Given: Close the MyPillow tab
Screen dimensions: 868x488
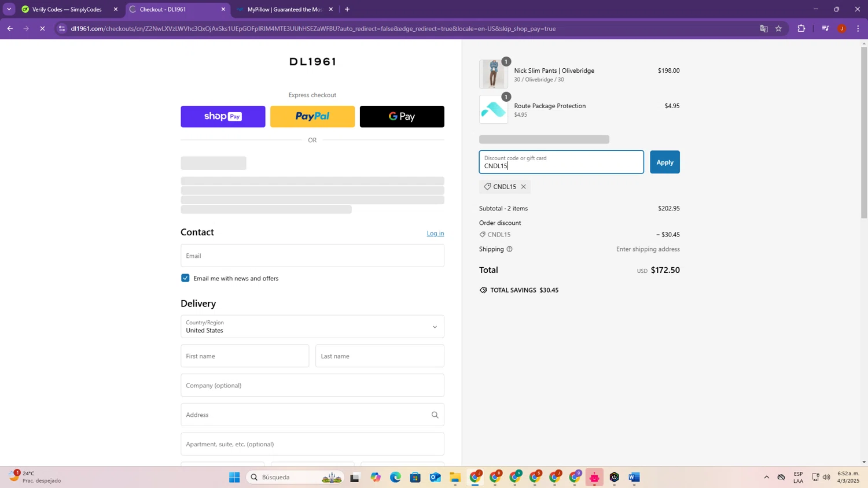Looking at the screenshot, I should tap(331, 9).
